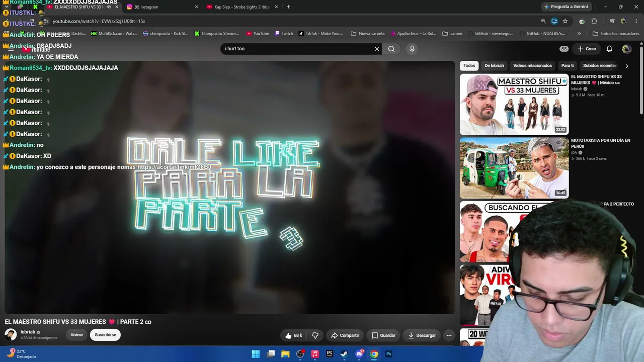Open lebriah channel avatar
The width and height of the screenshot is (644, 362).
11,335
